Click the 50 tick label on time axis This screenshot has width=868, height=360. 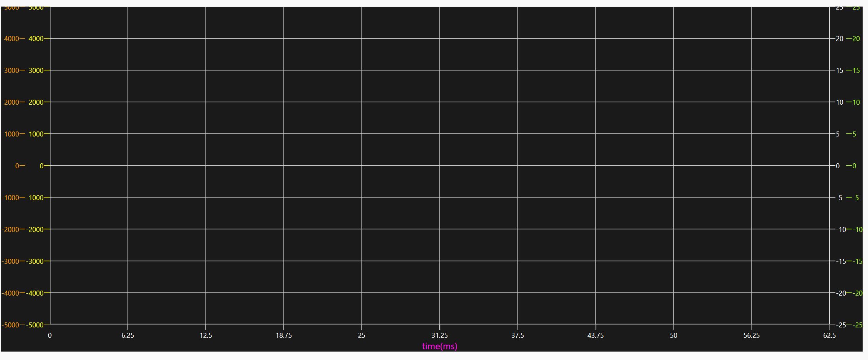[673, 335]
